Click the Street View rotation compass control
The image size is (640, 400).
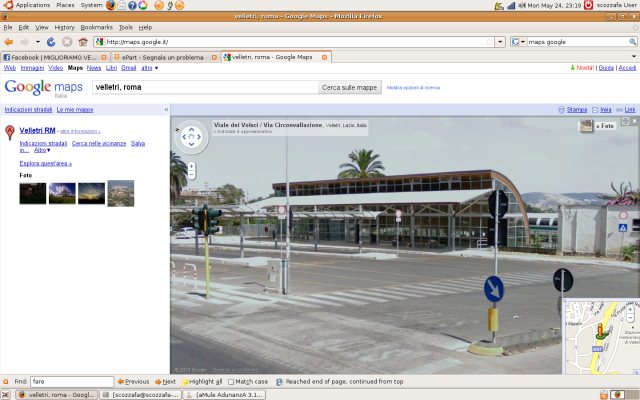[x=191, y=136]
